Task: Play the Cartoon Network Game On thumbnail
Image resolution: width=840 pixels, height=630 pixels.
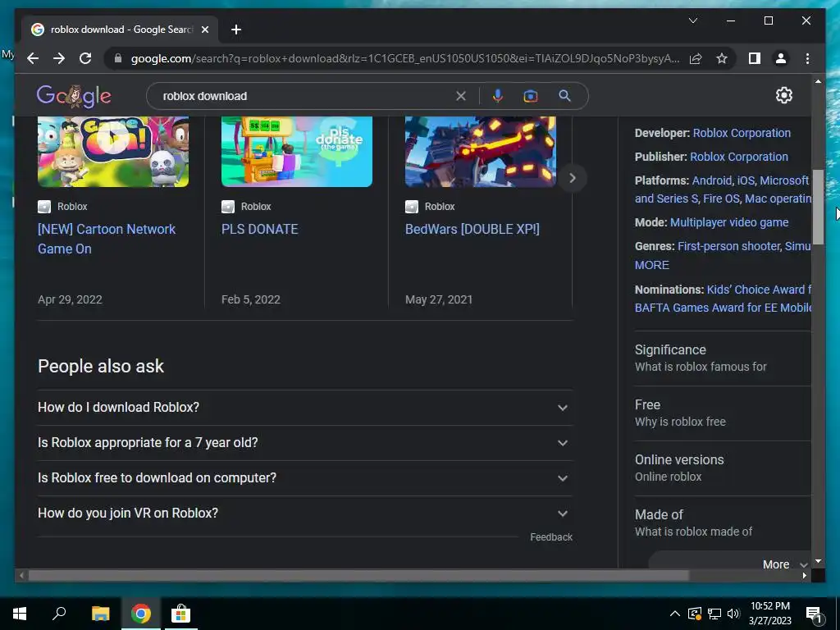Action: [113, 152]
